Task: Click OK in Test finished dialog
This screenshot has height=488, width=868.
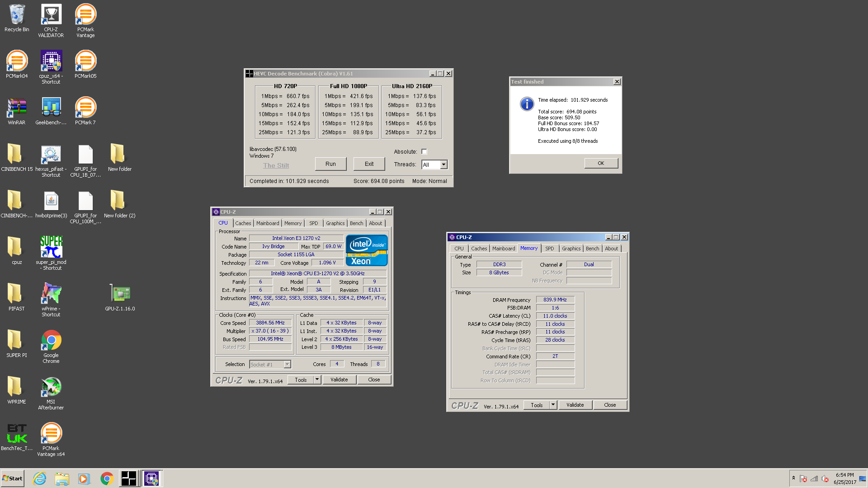Action: coord(601,163)
